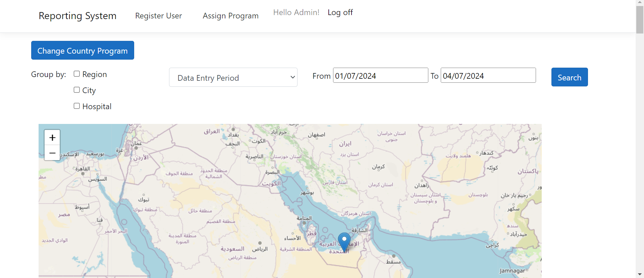The height and width of the screenshot is (278, 644).
Task: Click the Hello Admin greeting text
Action: pos(296,12)
